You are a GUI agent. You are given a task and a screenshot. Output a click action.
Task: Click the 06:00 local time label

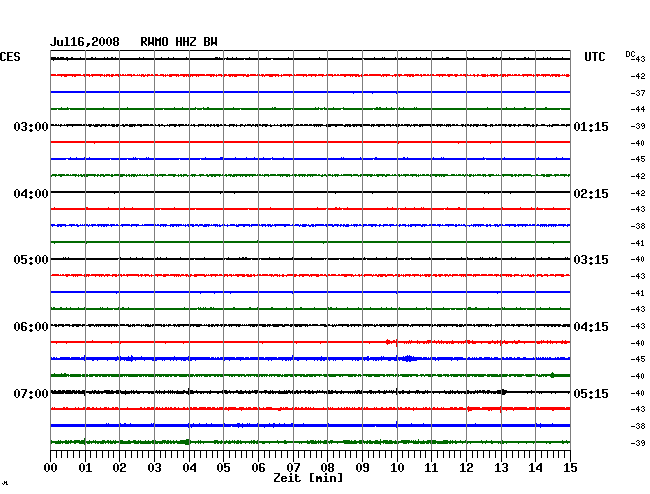coord(31,327)
